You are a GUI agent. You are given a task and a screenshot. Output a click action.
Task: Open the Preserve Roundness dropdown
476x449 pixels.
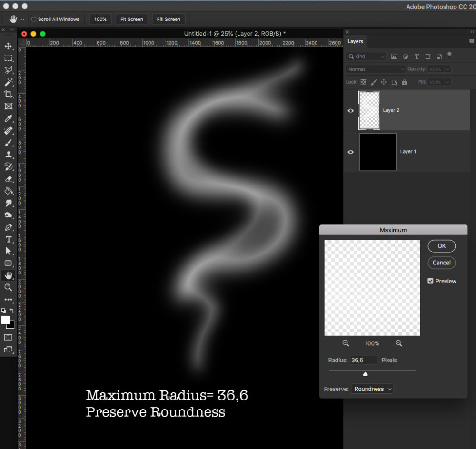point(372,389)
